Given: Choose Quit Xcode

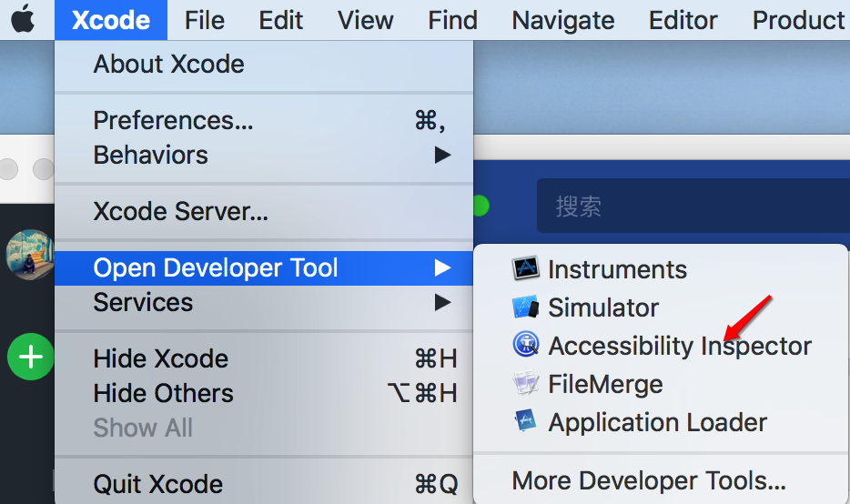Looking at the screenshot, I should coord(264,484).
